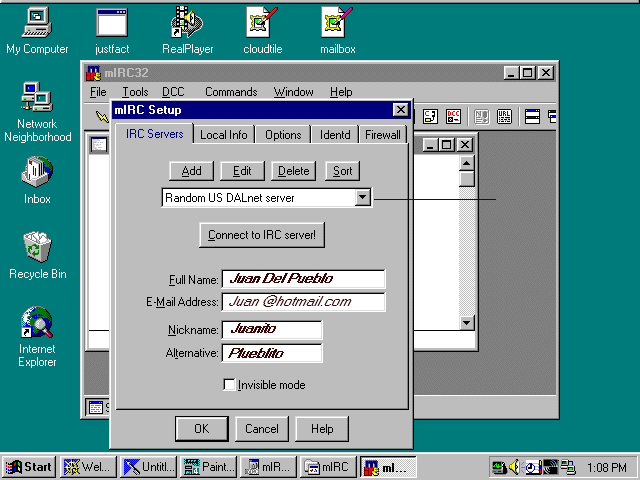Switch to the IRC Servers tab
This screenshot has width=640, height=480.
pyautogui.click(x=154, y=133)
